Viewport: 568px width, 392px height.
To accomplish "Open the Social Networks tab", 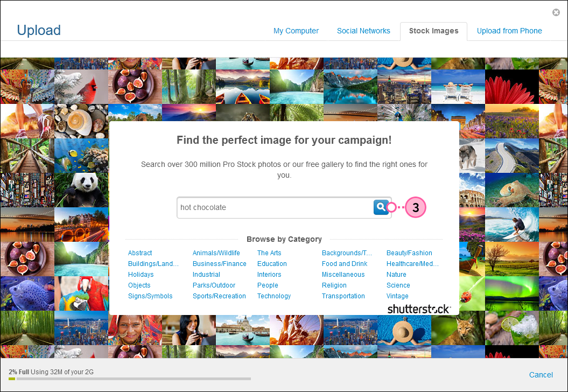I will point(363,31).
